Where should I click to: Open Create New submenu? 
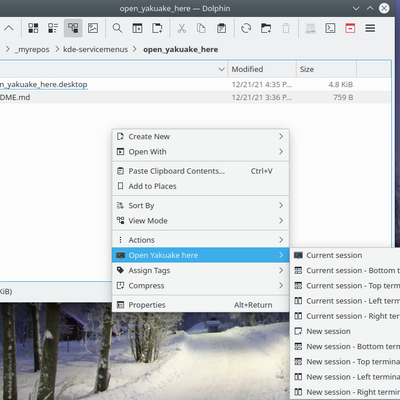[x=200, y=137]
